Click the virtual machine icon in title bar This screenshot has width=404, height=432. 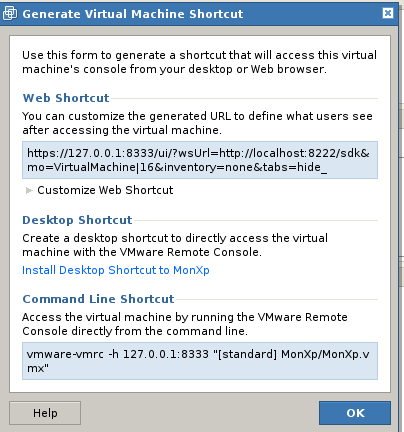[x=10, y=14]
